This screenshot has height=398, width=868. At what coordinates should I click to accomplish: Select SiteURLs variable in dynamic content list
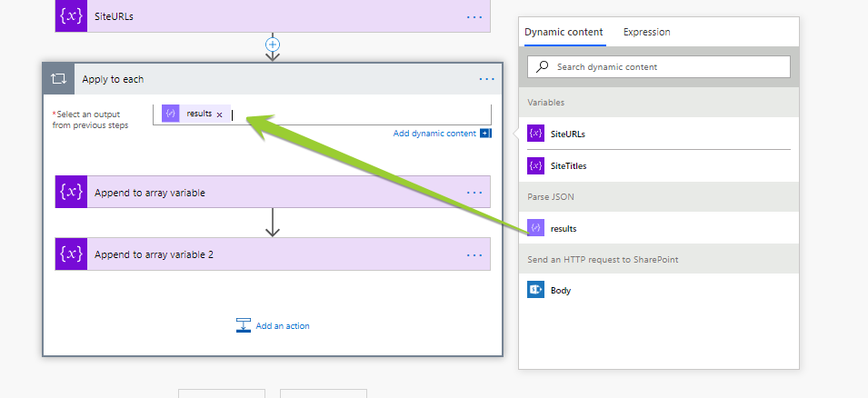[567, 134]
